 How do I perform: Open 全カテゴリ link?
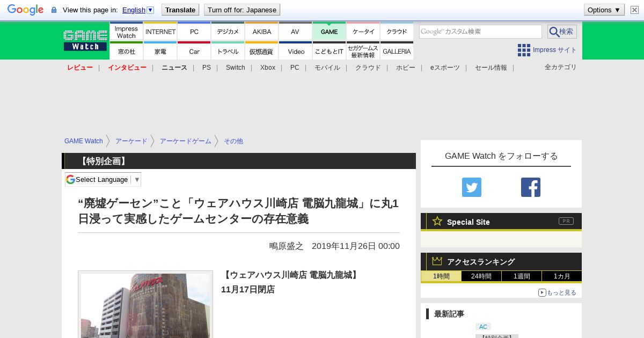[x=561, y=67]
